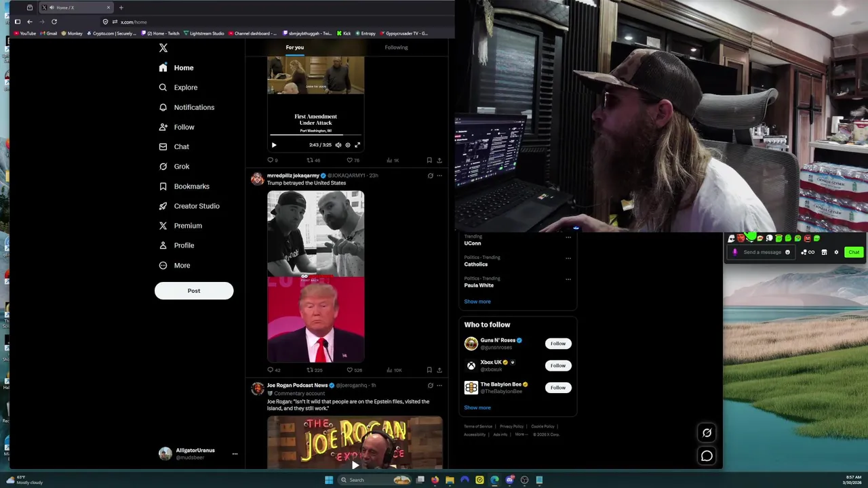
Task: Click the white Post button
Action: tap(194, 291)
